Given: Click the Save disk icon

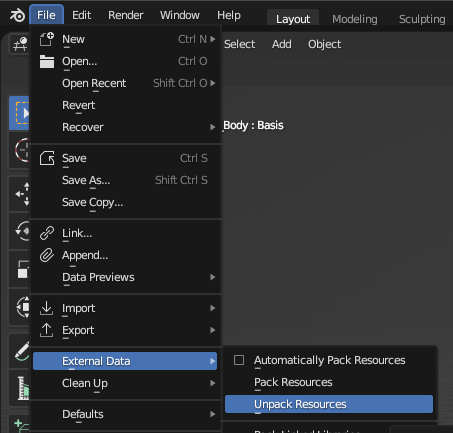Looking at the screenshot, I should tap(47, 158).
